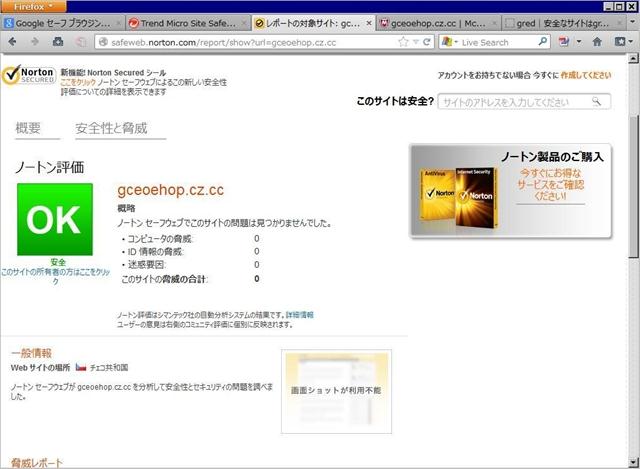This screenshot has width=640, height=469.
Task: Click the toolbar icon right of the back arrows
Action: [x=58, y=42]
